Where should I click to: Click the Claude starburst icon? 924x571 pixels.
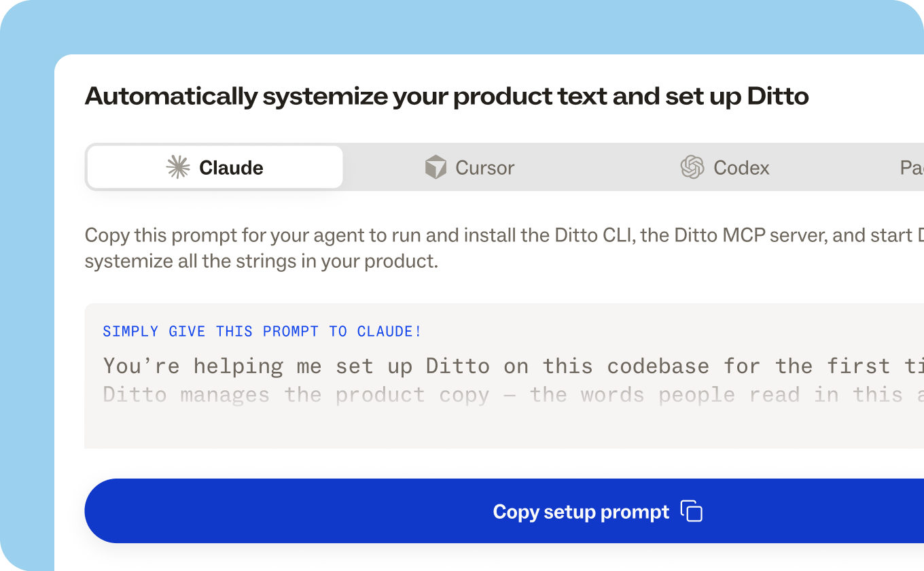(178, 167)
